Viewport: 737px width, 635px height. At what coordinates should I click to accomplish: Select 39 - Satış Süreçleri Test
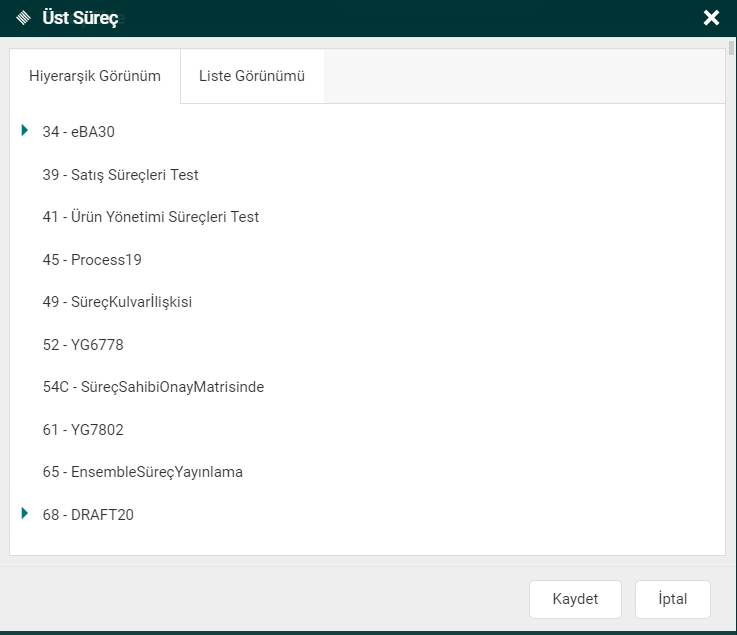click(120, 175)
